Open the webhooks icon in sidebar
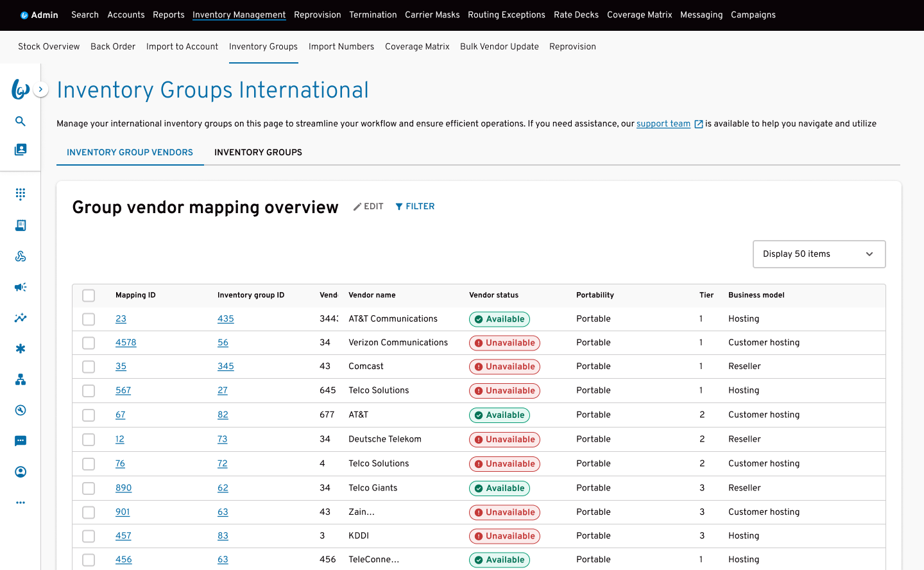 [x=21, y=256]
